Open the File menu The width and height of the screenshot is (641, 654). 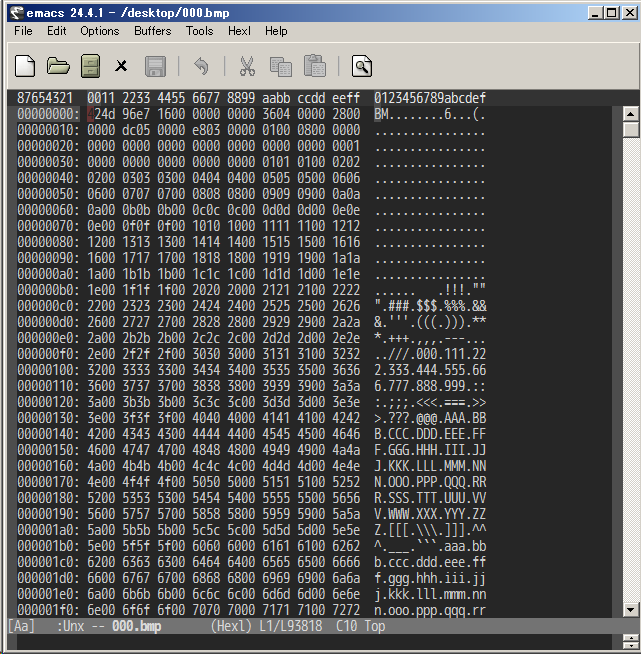[23, 31]
